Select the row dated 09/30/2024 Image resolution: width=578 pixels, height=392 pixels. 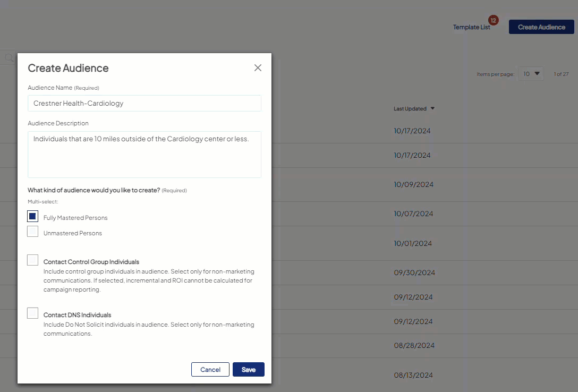pos(414,273)
